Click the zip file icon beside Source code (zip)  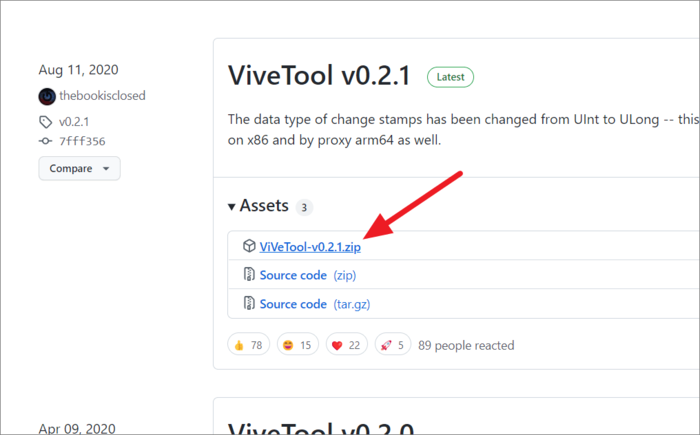[249, 274]
